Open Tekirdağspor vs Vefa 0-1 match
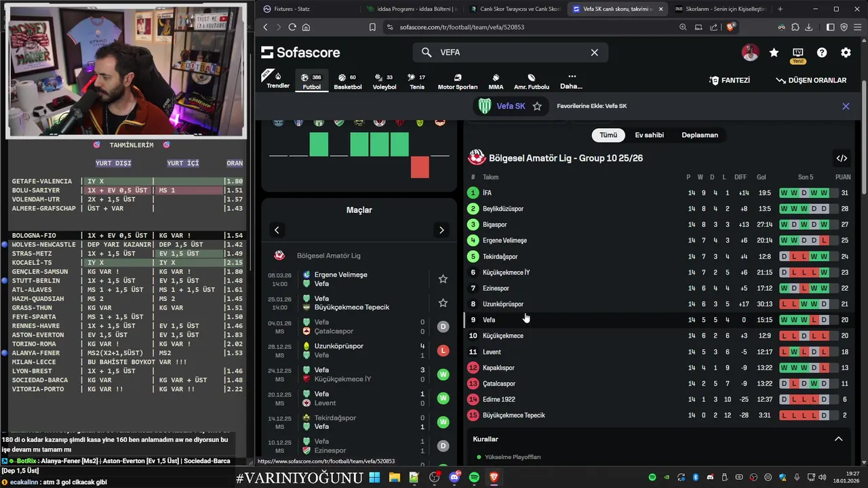868x488 pixels. coord(359,422)
